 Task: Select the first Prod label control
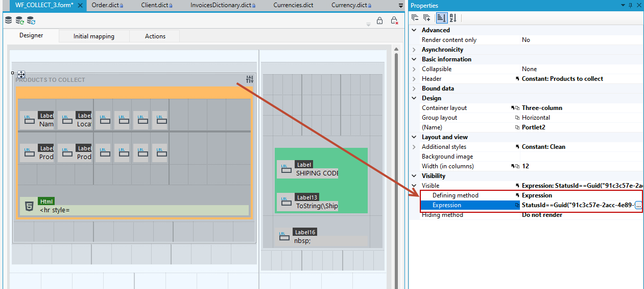click(x=37, y=153)
